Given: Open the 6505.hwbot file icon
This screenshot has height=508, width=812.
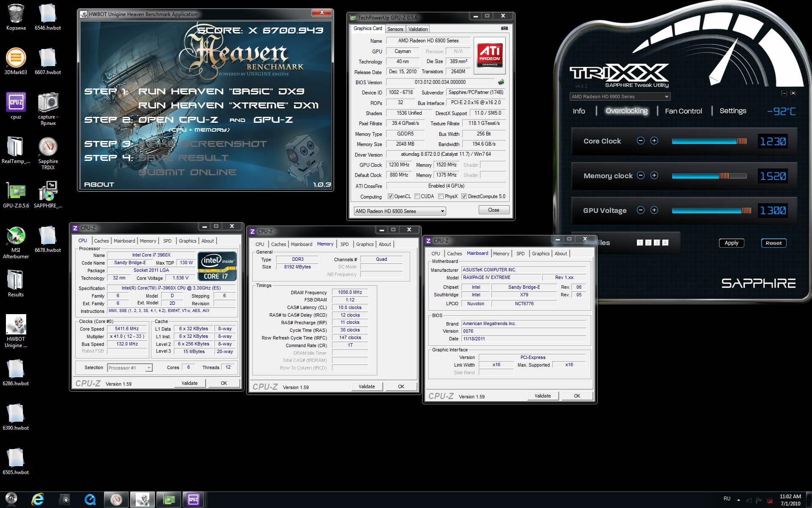Looking at the screenshot, I should [x=16, y=461].
